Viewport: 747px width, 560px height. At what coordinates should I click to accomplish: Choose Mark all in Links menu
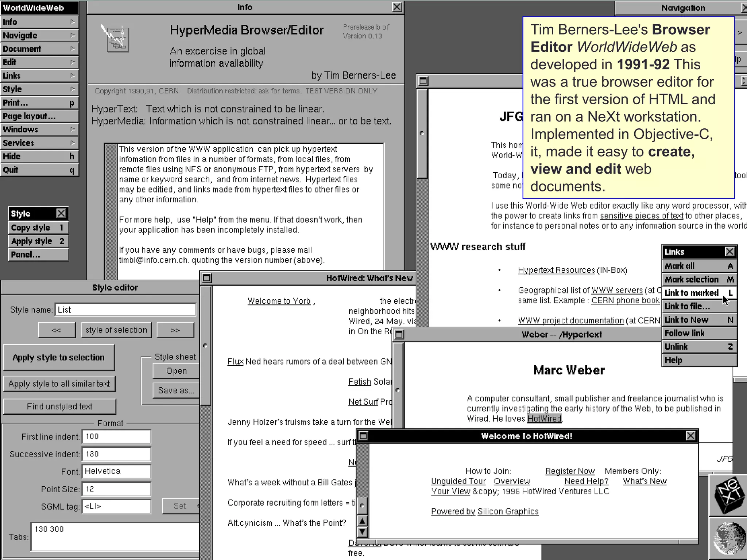pyautogui.click(x=699, y=266)
